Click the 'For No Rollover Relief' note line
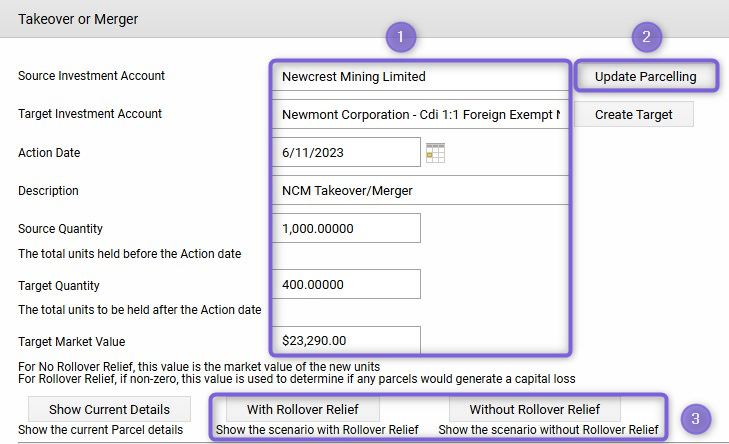 (x=199, y=366)
